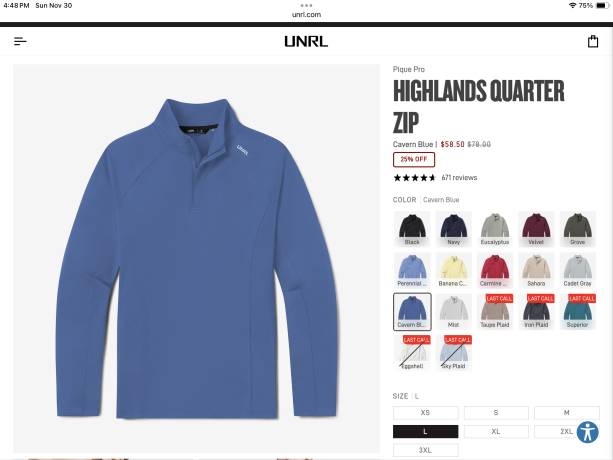This screenshot has height=460, width=613.
Task: Tap the three-dot multitasking indicator
Action: (306, 5)
